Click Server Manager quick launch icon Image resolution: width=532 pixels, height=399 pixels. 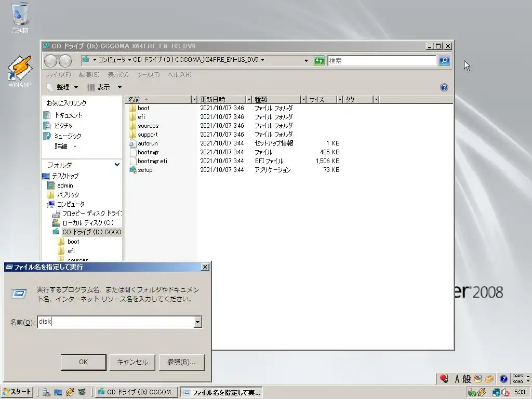coord(46,392)
